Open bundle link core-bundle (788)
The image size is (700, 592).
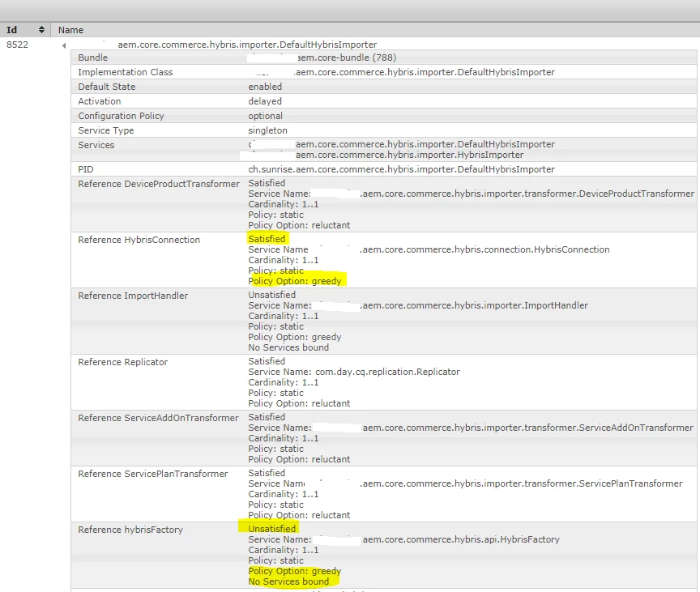pyautogui.click(x=347, y=57)
